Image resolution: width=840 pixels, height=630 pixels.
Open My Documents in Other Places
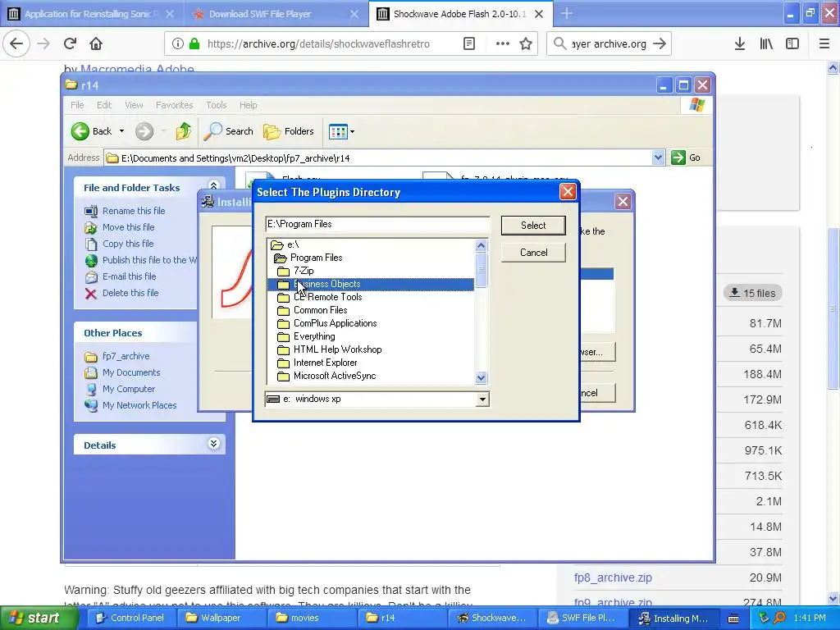click(x=131, y=373)
